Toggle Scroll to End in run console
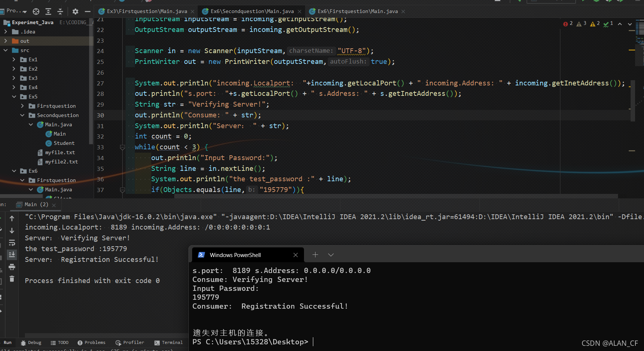 click(x=12, y=254)
